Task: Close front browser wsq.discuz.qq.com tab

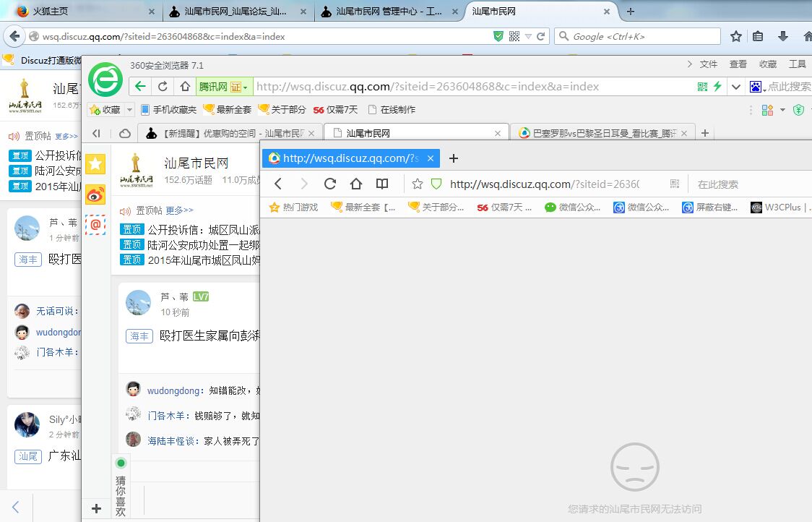Action: [x=431, y=158]
